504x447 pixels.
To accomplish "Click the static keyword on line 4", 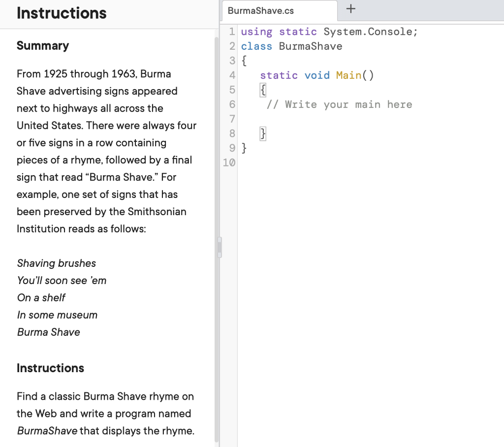I will 279,75.
